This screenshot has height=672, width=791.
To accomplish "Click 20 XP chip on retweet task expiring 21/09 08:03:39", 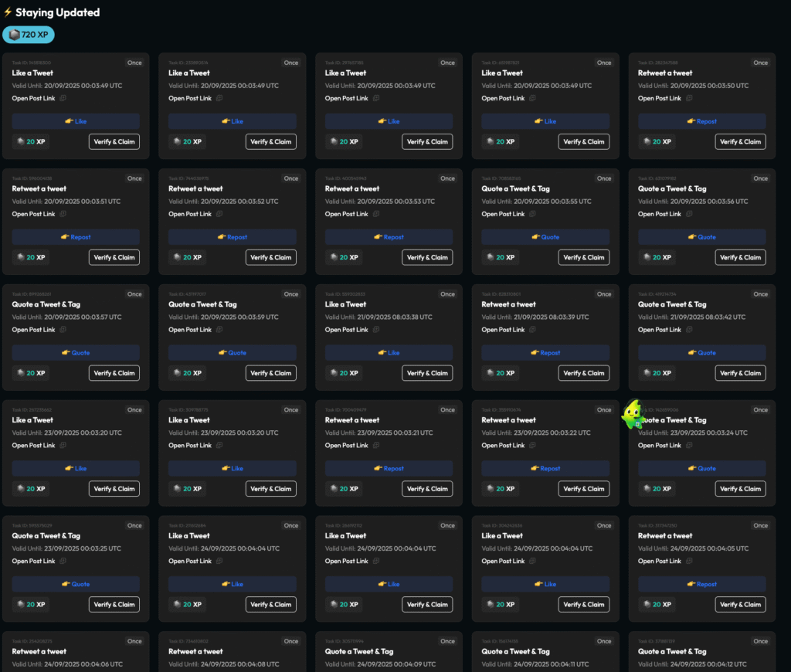I will 500,373.
